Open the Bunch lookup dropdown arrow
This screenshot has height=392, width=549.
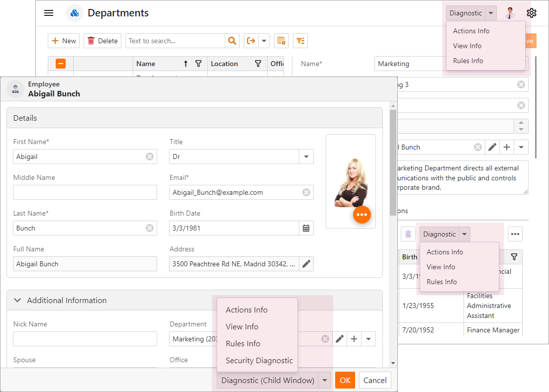point(521,147)
